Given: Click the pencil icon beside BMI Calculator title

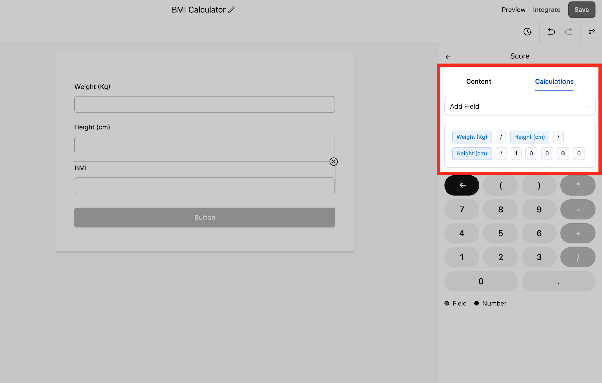Looking at the screenshot, I should pos(231,10).
